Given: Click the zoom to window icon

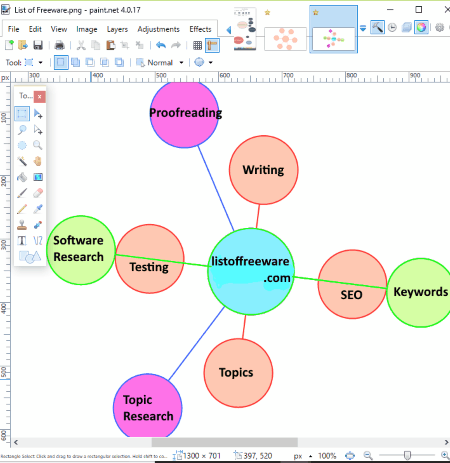Looking at the screenshot, I should pos(350,455).
